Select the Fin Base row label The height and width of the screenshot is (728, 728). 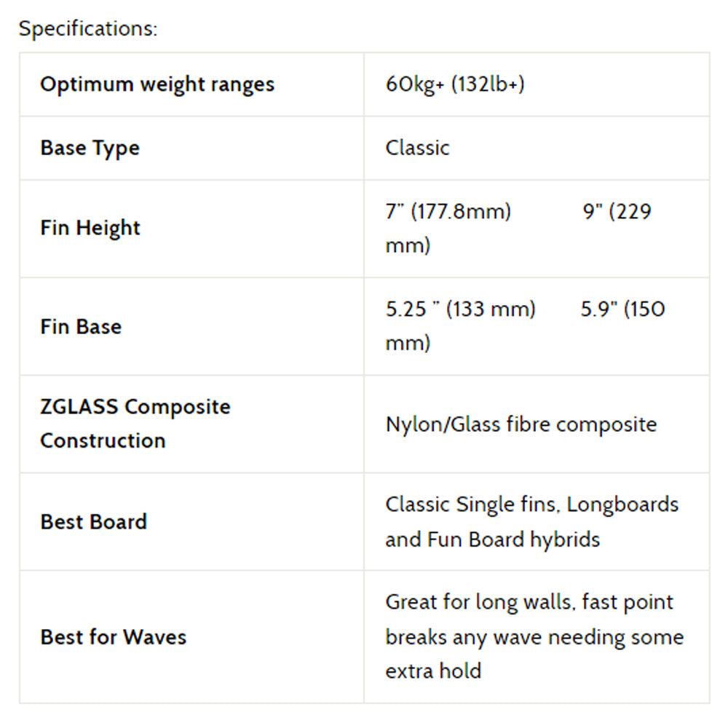[x=81, y=326]
